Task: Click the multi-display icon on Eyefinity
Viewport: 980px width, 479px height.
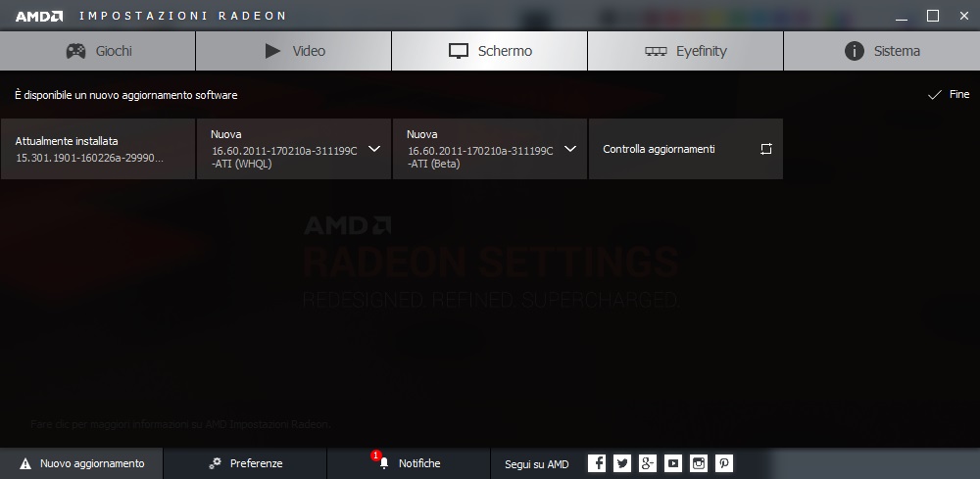Action: 656,52
